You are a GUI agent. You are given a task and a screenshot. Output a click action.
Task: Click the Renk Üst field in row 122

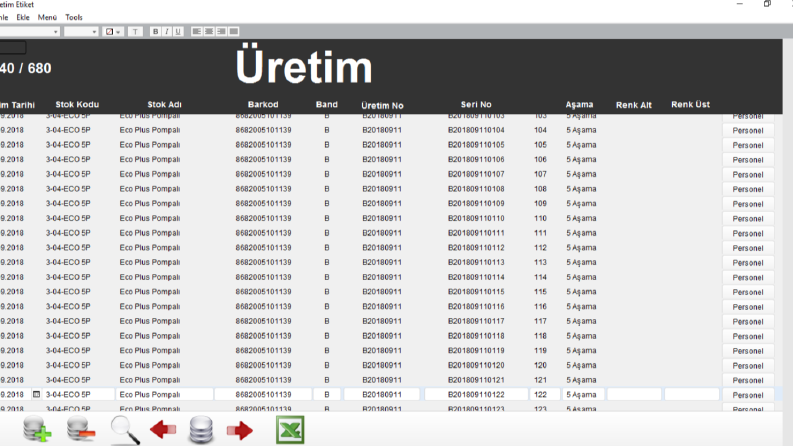click(x=692, y=394)
